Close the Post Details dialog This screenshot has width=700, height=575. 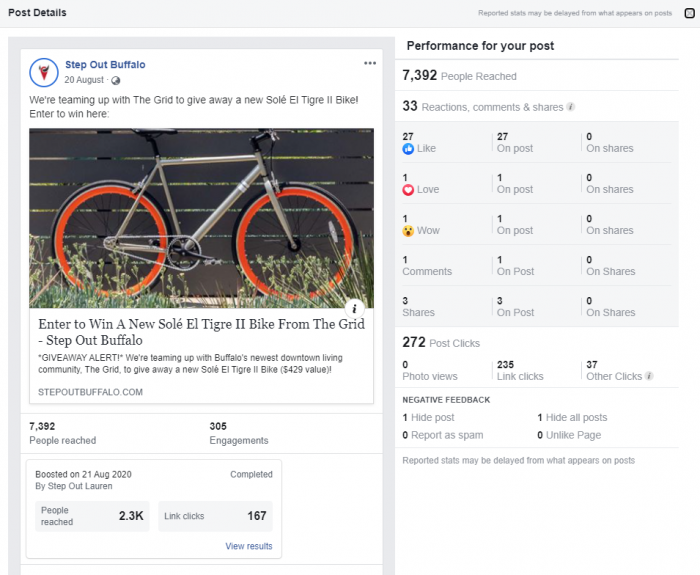690,13
